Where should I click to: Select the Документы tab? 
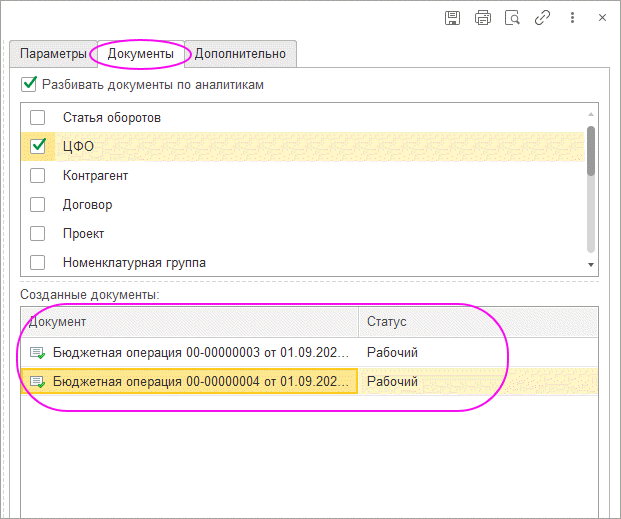[141, 54]
